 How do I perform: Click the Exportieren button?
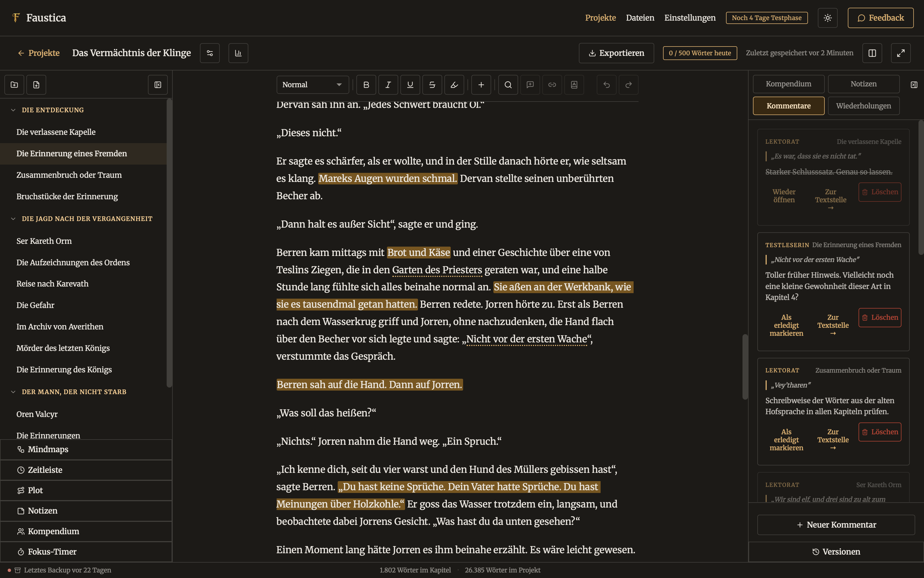(x=616, y=53)
